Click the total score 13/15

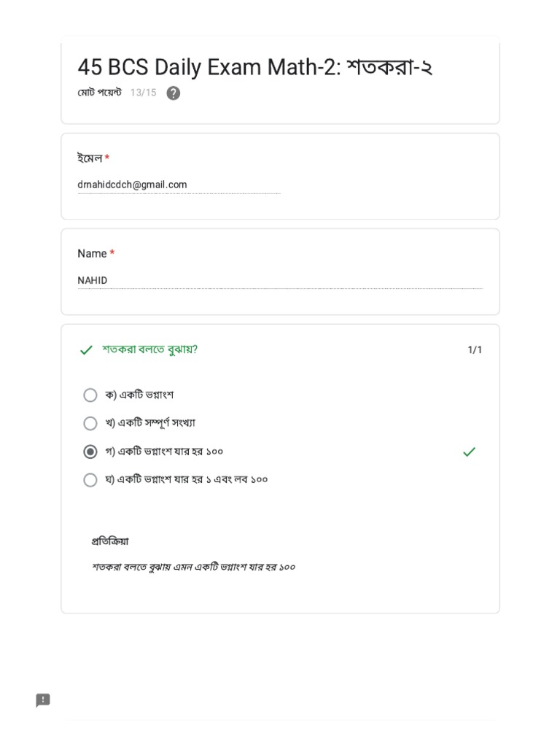pyautogui.click(x=143, y=93)
